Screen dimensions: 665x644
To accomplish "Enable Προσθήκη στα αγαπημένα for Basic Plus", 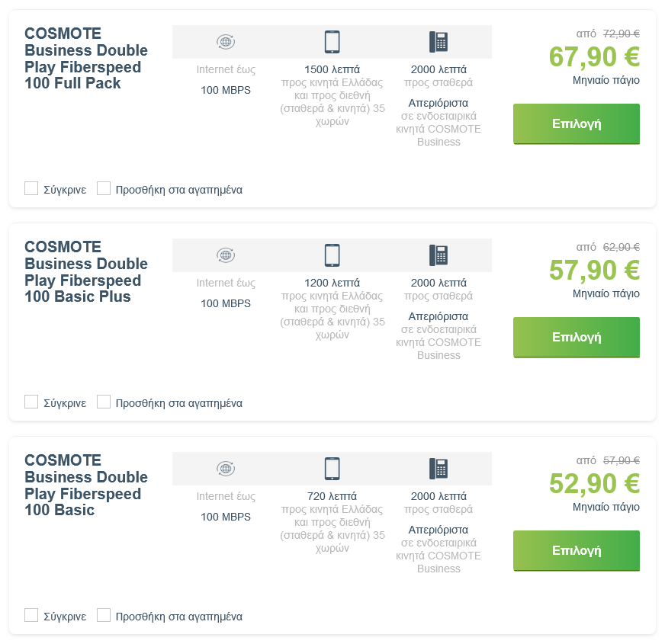I will click(x=104, y=402).
